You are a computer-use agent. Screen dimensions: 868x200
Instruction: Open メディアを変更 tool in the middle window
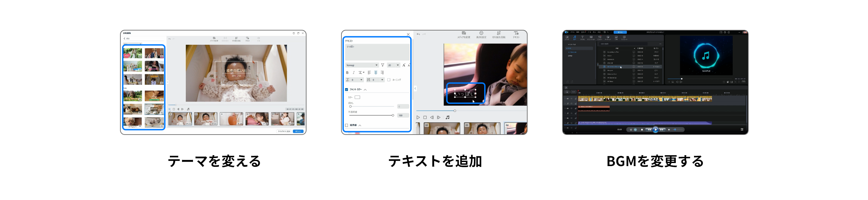pyautogui.click(x=463, y=35)
